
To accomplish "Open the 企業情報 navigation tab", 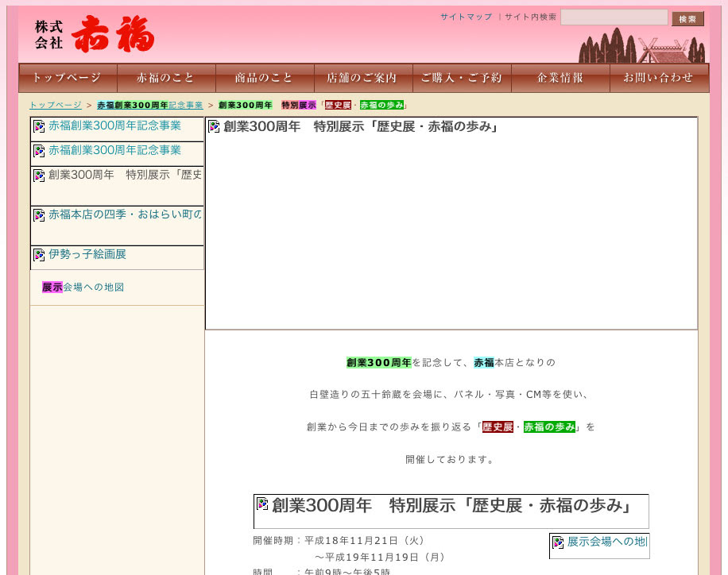I will tap(560, 78).
